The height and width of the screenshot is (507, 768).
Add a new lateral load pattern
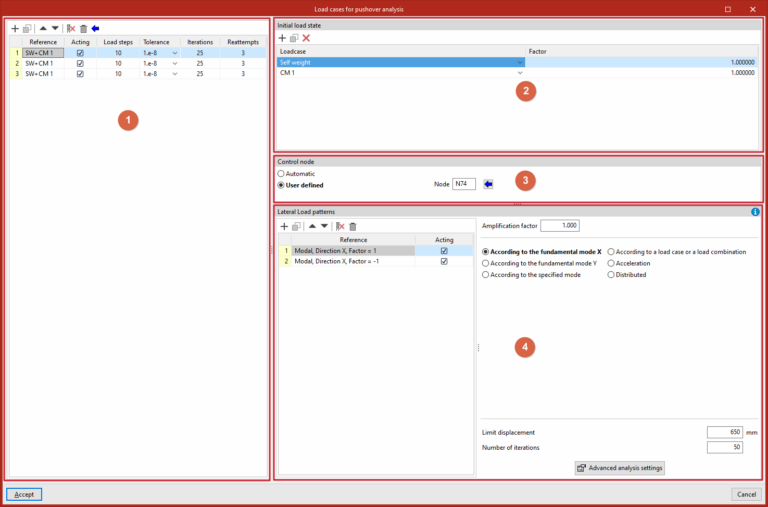(284, 226)
